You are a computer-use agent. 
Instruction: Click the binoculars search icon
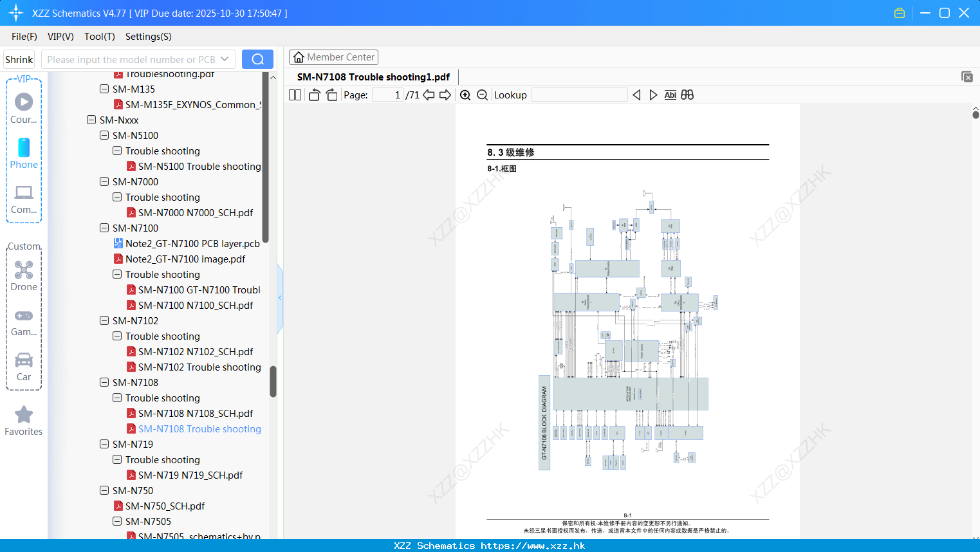[x=687, y=95]
